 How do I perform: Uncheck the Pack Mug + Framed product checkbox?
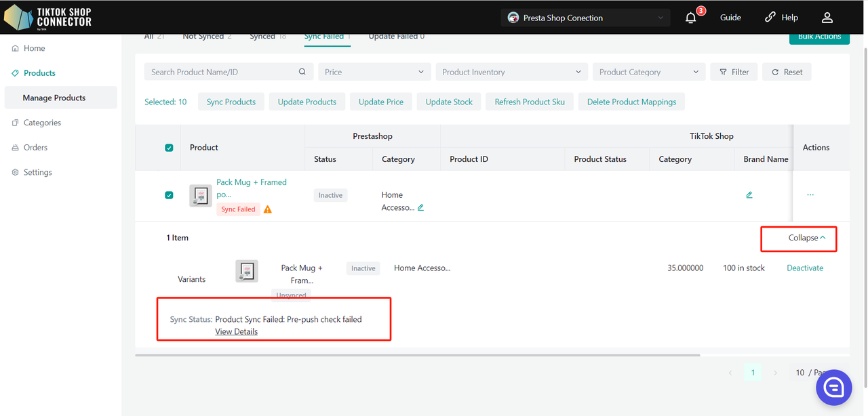[x=169, y=195]
